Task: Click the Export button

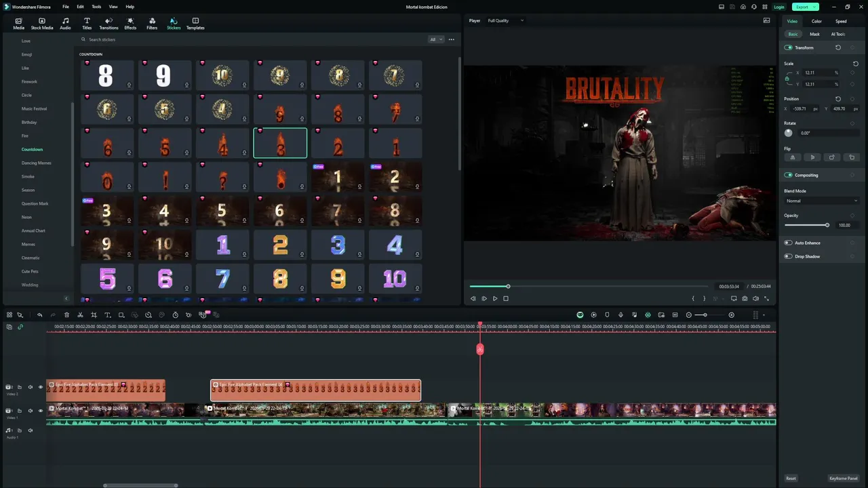Action: click(x=805, y=7)
